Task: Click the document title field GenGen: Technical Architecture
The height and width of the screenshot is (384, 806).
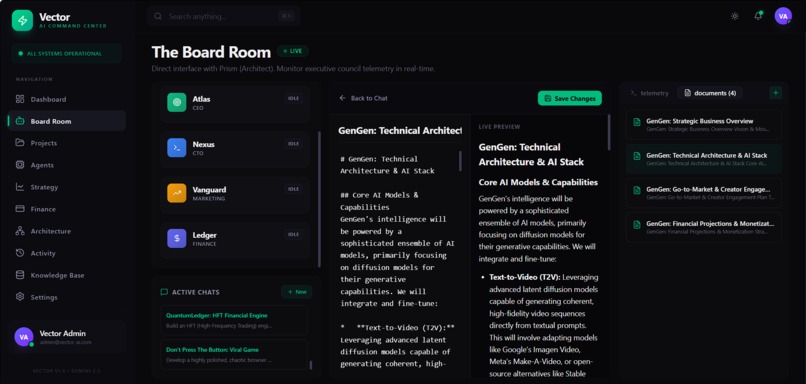Action: point(399,131)
